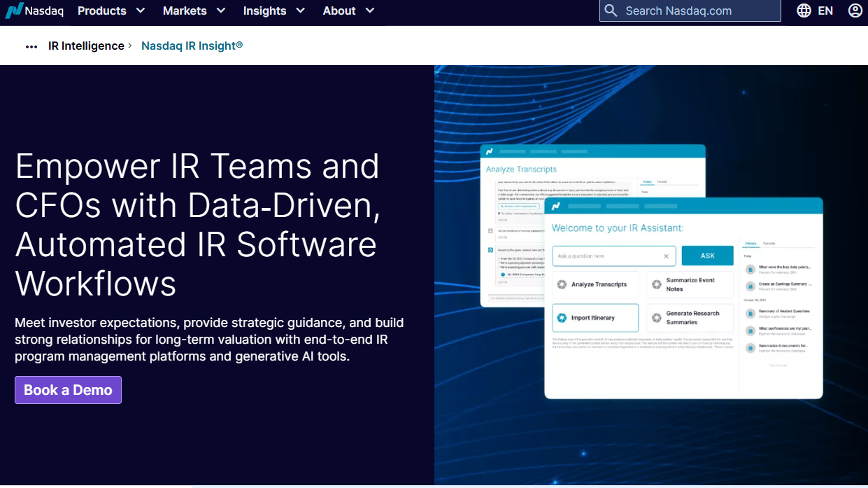Viewport: 868px width, 488px height.
Task: Expand the Markets dropdown menu
Action: click(194, 11)
